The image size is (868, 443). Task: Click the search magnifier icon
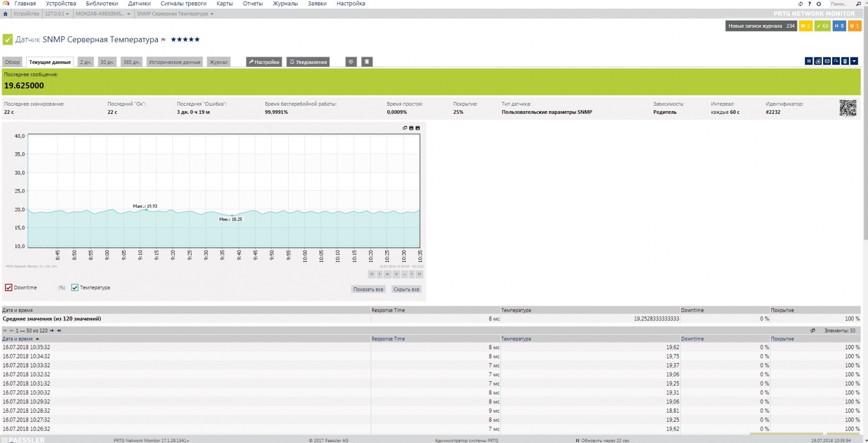coord(858,4)
